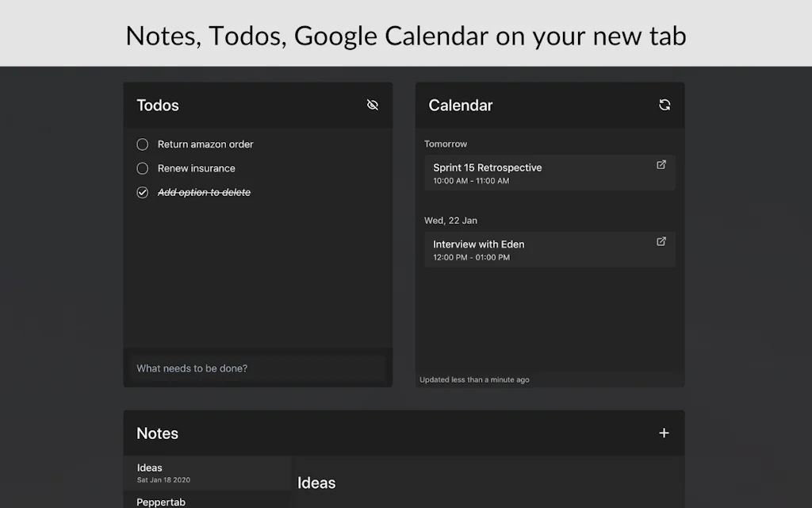The height and width of the screenshot is (508, 812).
Task: Select the Wed, 22 Jan date label
Action: point(450,220)
